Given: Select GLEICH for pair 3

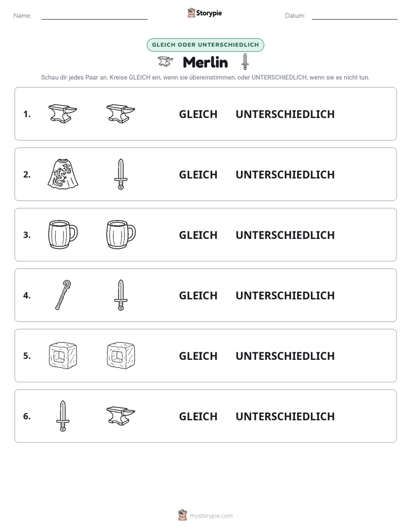Looking at the screenshot, I should [x=198, y=235].
